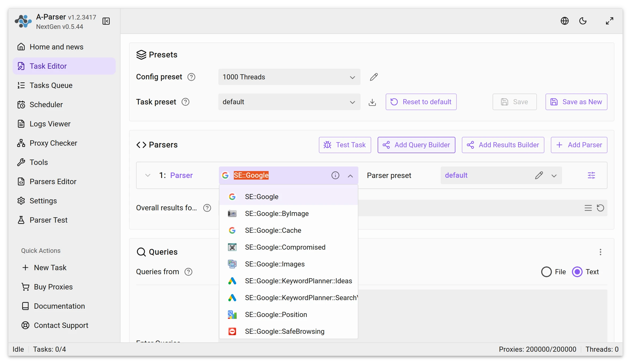Click the Add Parser button
This screenshot has height=364, width=631.
(x=579, y=145)
